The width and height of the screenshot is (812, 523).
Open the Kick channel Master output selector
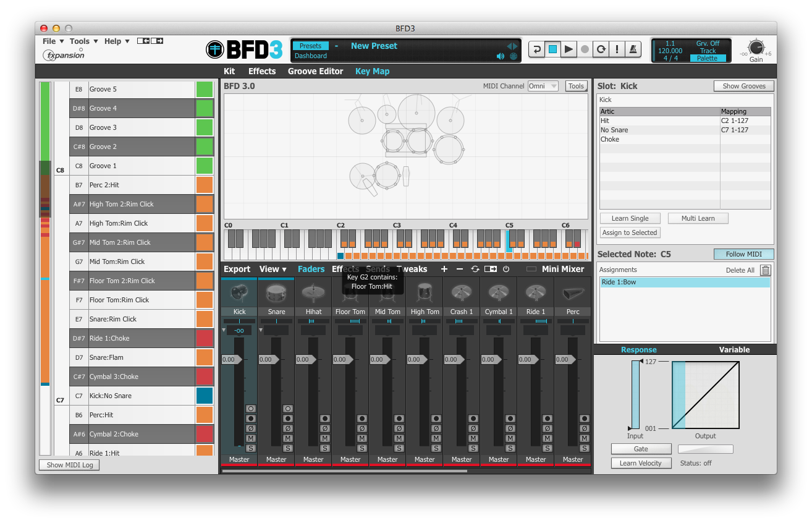point(239,459)
